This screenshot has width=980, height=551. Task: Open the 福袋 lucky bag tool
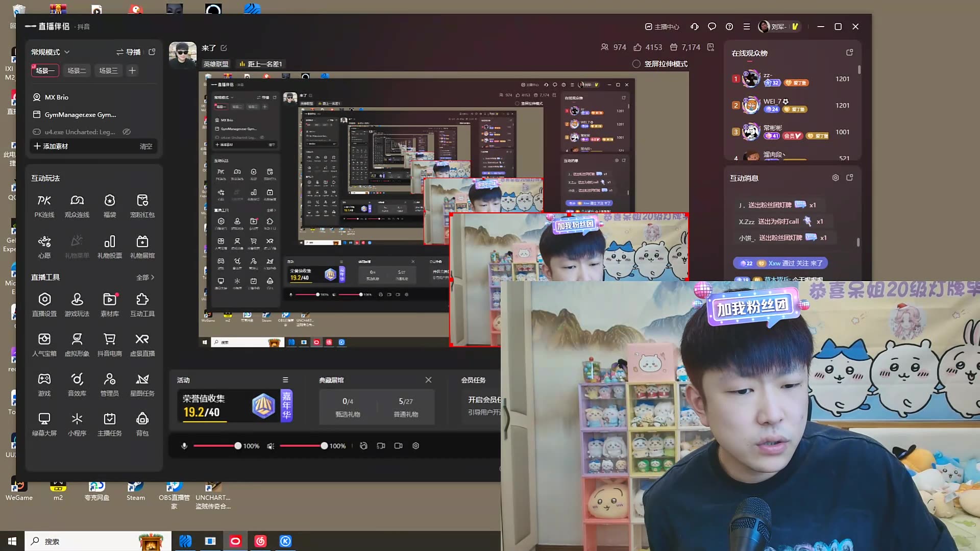(x=110, y=206)
